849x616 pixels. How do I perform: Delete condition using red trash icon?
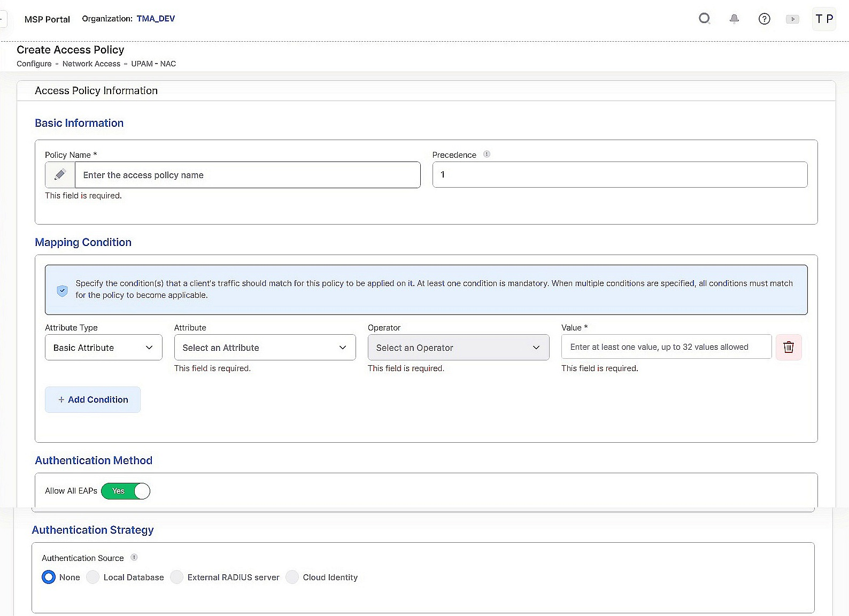(789, 347)
